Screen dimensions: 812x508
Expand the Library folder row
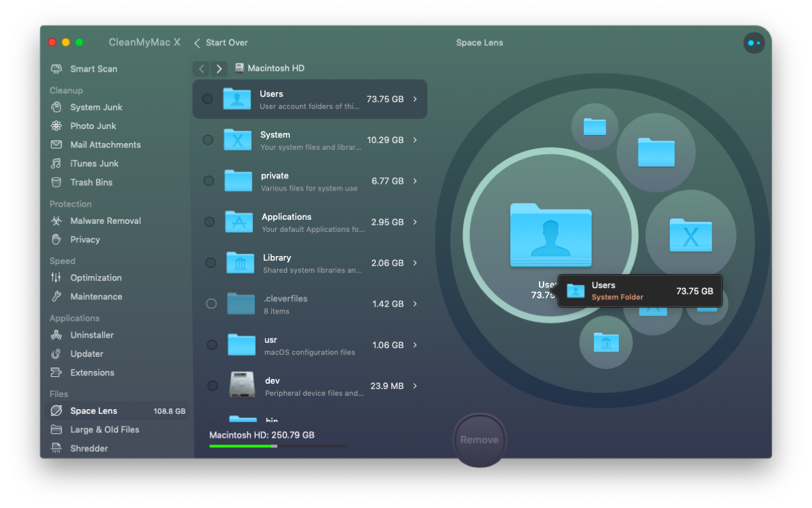pos(415,263)
